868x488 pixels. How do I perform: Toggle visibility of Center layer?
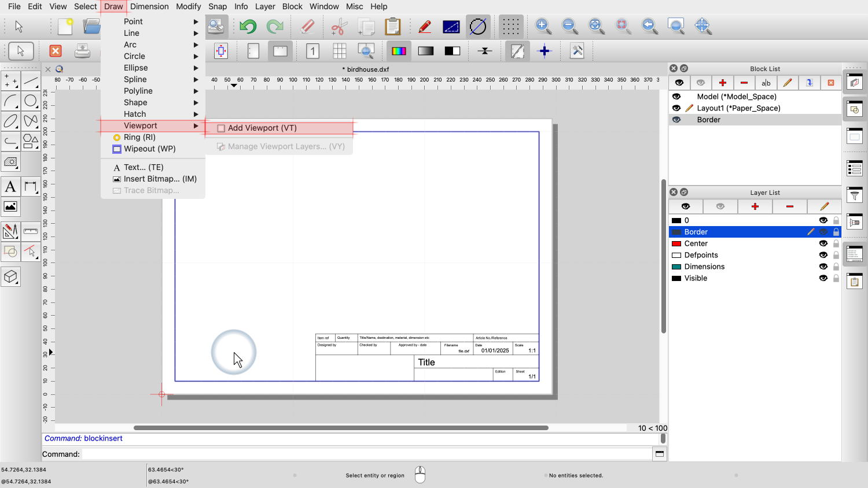point(823,243)
